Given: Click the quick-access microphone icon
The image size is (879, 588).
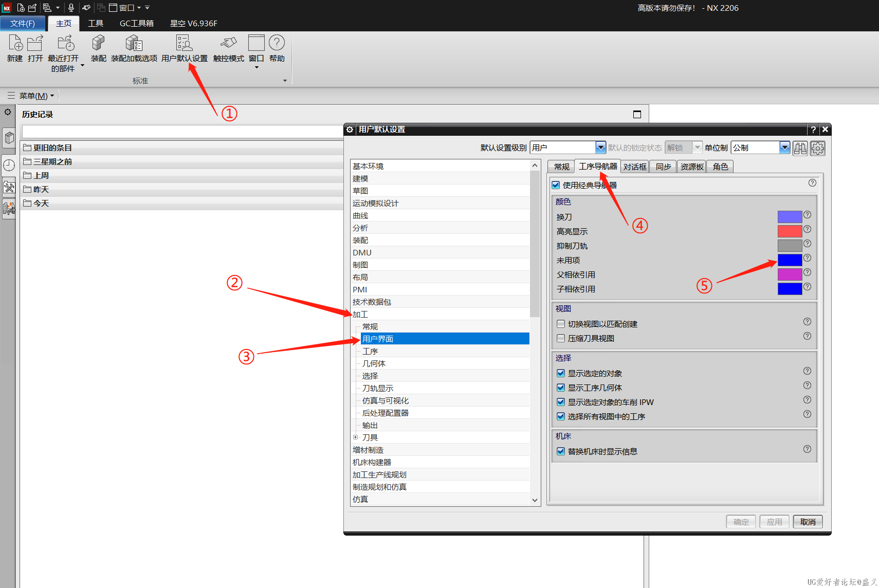Looking at the screenshot, I should [x=71, y=8].
